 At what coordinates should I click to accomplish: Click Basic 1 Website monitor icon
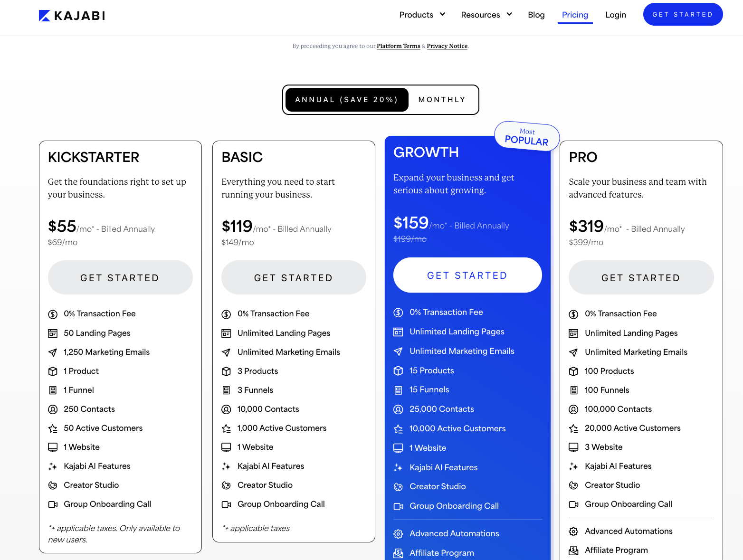(x=226, y=447)
